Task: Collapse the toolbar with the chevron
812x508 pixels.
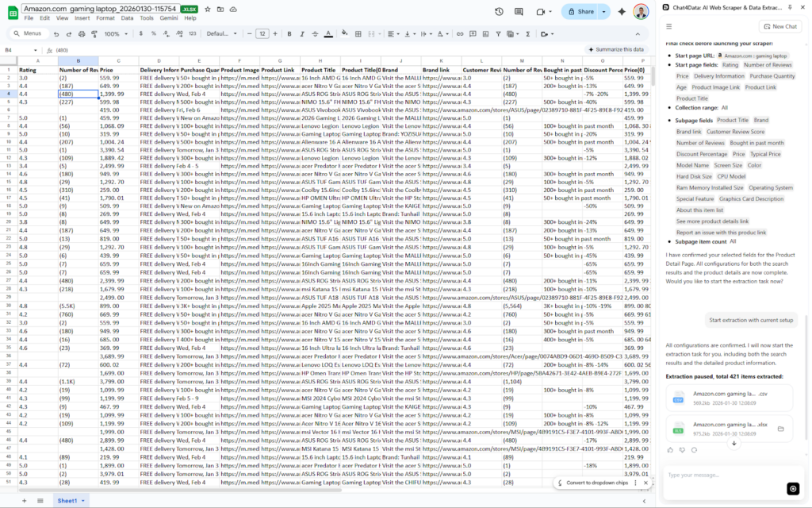Action: click(638, 33)
